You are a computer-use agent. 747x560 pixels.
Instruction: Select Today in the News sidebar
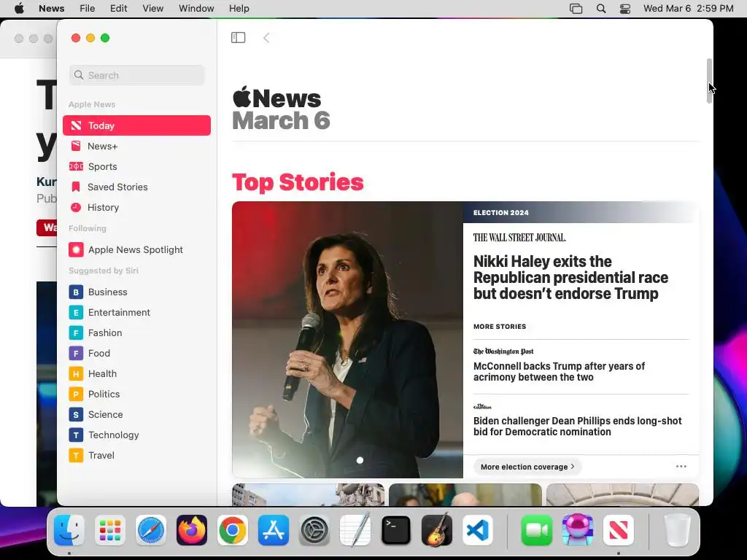[x=136, y=125]
